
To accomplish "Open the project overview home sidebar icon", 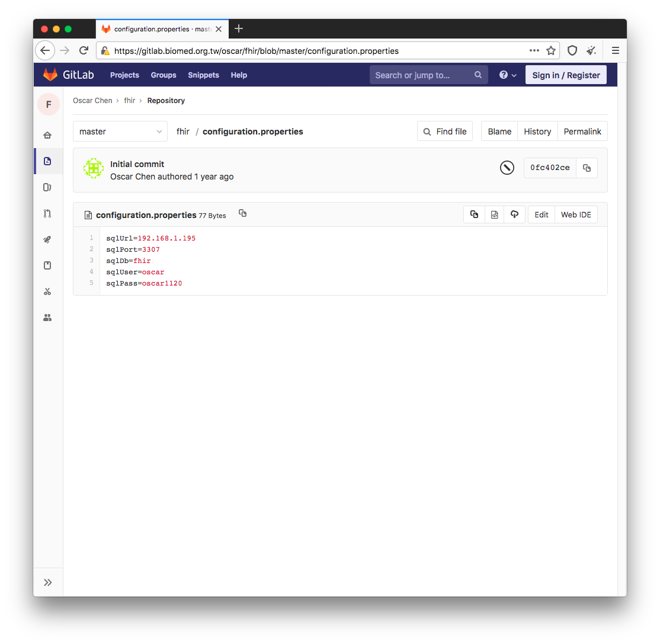I will coord(47,135).
